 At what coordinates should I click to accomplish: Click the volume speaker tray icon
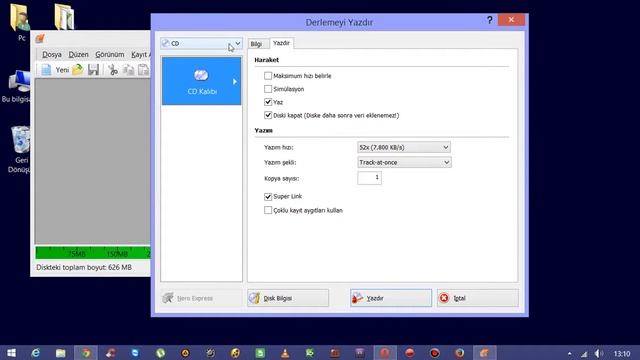pos(598,353)
